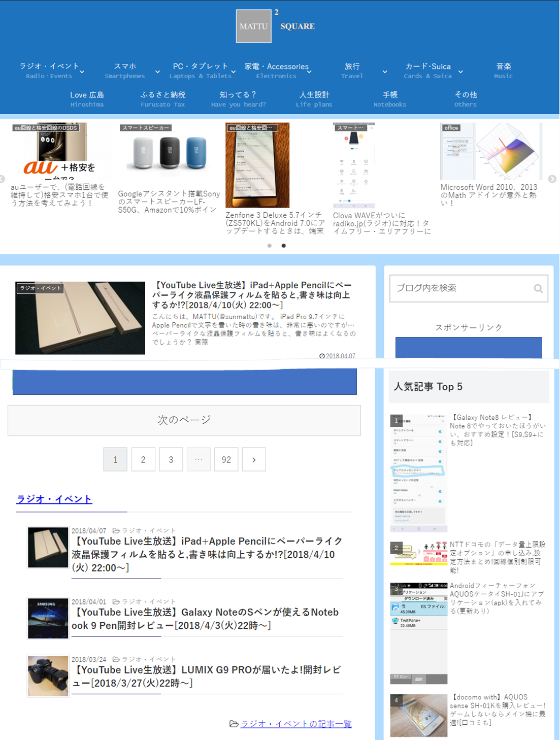The height and width of the screenshot is (740, 560).
Task: Advance the carousel with the right arrow
Action: pos(552,179)
